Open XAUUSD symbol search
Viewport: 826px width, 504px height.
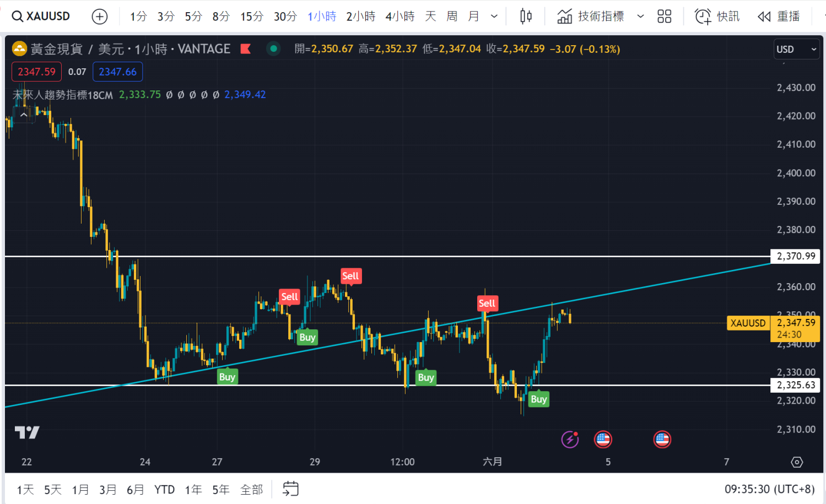coord(41,17)
